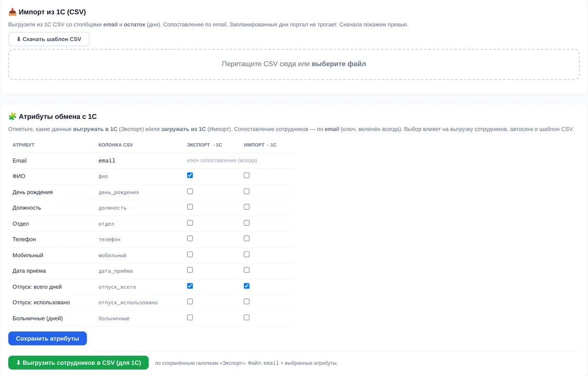
Task: Click the CSV drag-and-drop upload area
Action: [x=294, y=64]
